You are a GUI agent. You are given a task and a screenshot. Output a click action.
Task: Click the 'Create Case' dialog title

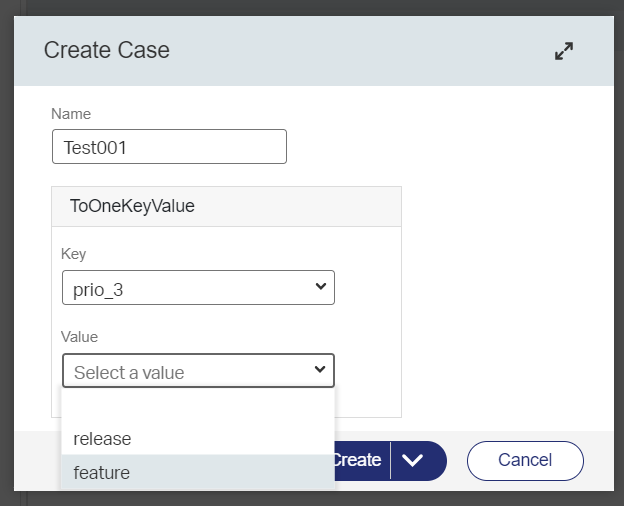[x=107, y=50]
